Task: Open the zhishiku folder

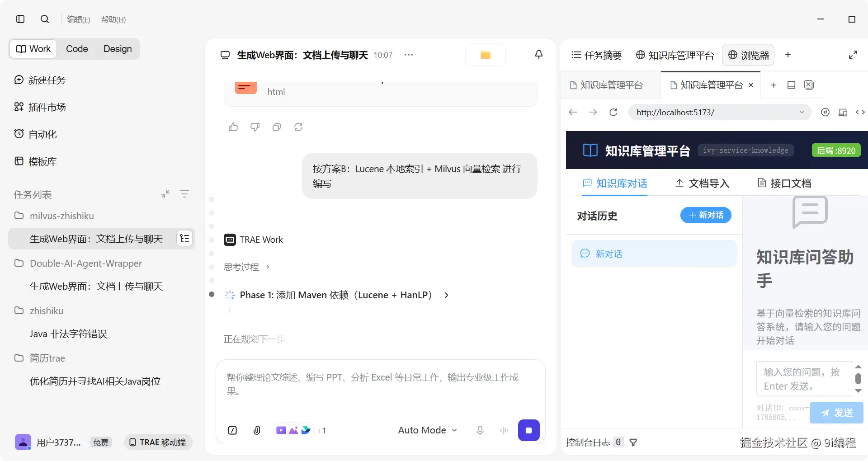Action: point(39,310)
